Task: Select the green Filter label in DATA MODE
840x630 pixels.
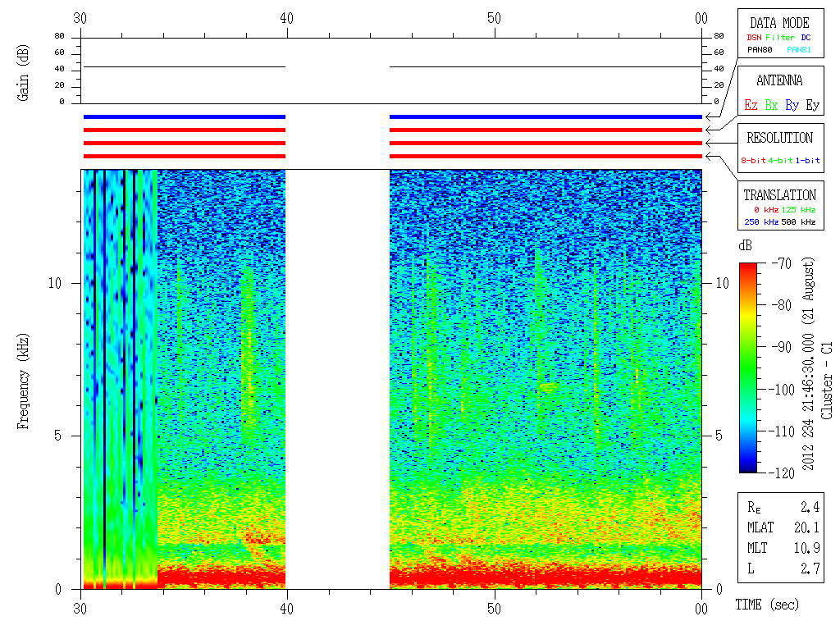Action: point(779,37)
